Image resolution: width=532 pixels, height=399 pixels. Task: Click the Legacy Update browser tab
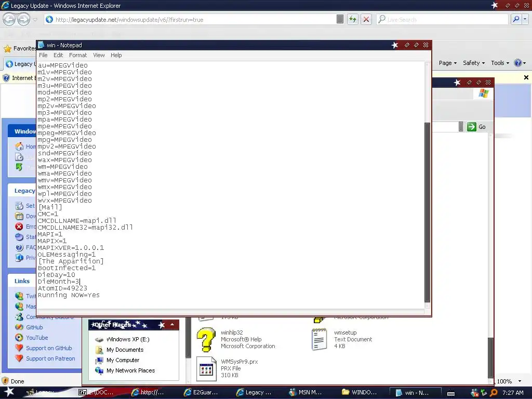(x=20, y=64)
